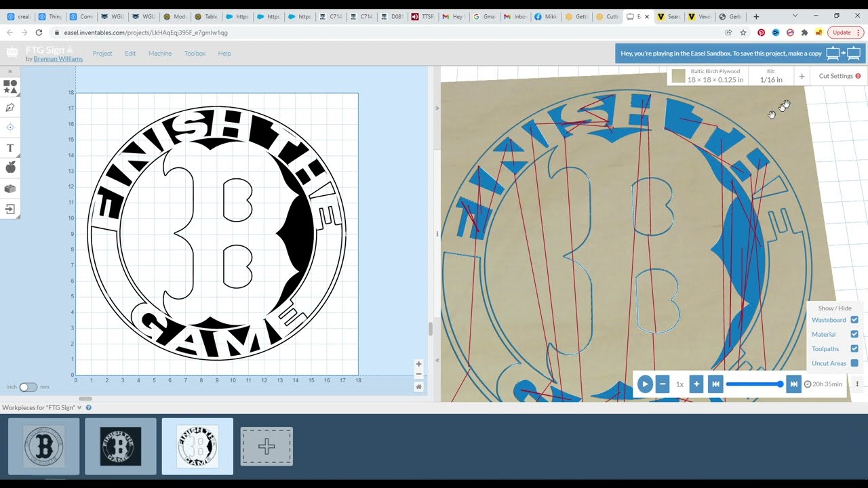Select first workpiece thumbnail
The image size is (868, 488).
[x=44, y=446]
